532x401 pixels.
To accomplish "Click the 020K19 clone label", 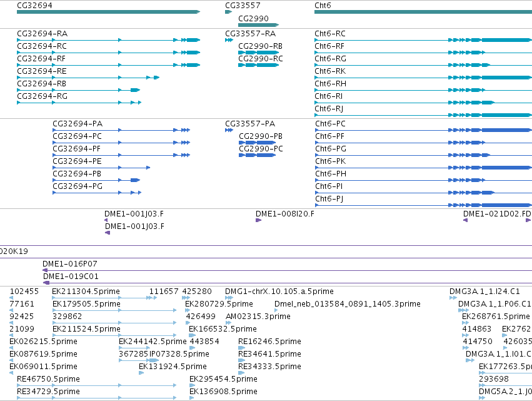I will (14, 251).
